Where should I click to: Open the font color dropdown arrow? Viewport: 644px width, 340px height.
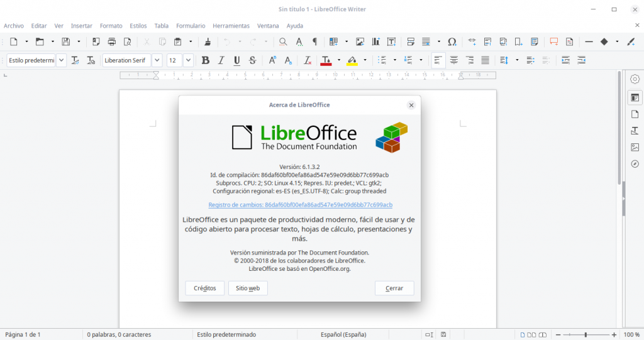(339, 60)
